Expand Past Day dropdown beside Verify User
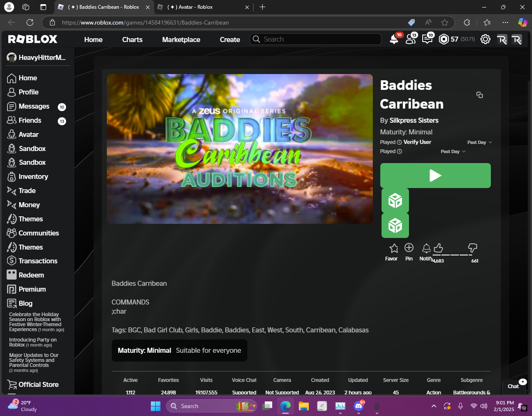Screen dimensions: 532x416 coord(480,142)
